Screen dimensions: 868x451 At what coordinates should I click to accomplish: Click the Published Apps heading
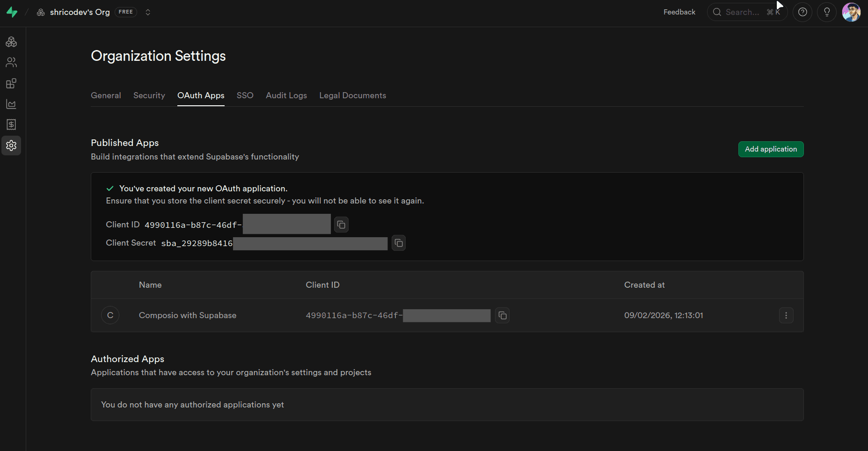click(x=125, y=143)
